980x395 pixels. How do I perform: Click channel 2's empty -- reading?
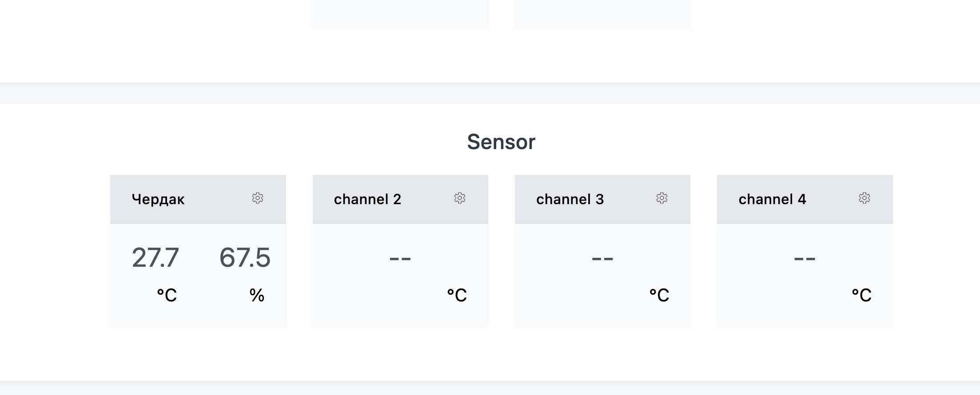click(400, 258)
